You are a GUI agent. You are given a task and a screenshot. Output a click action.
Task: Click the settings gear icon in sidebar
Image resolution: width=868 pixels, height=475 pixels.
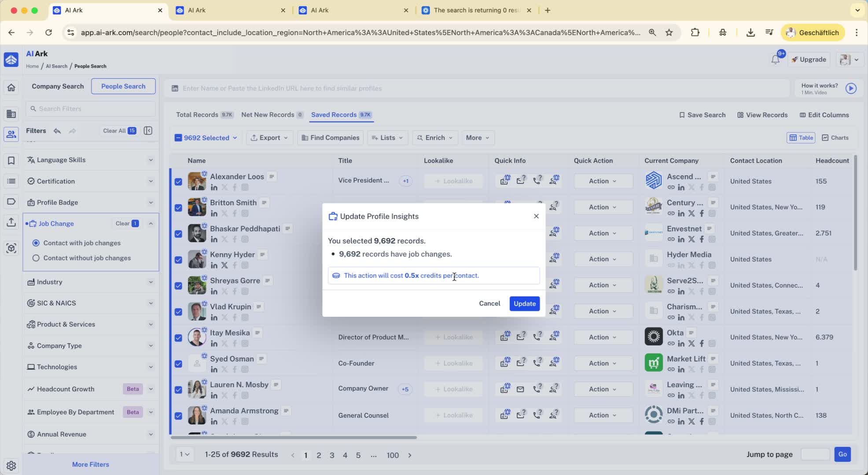(x=11, y=465)
